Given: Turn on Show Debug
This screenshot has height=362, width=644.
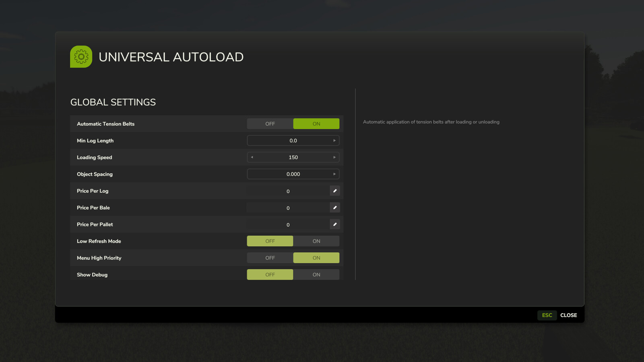Looking at the screenshot, I should (316, 274).
